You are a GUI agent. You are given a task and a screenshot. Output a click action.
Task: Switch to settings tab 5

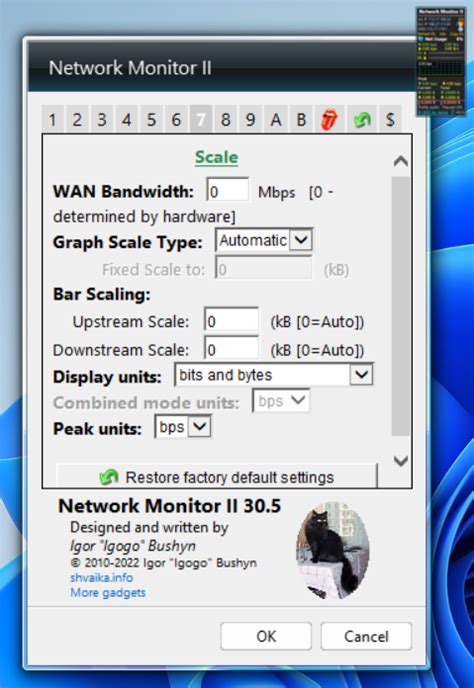(151, 119)
